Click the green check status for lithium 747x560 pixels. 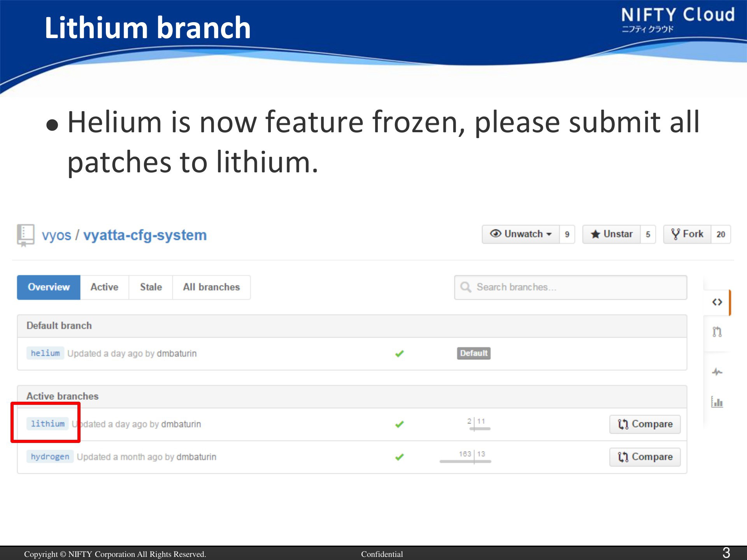pos(400,424)
